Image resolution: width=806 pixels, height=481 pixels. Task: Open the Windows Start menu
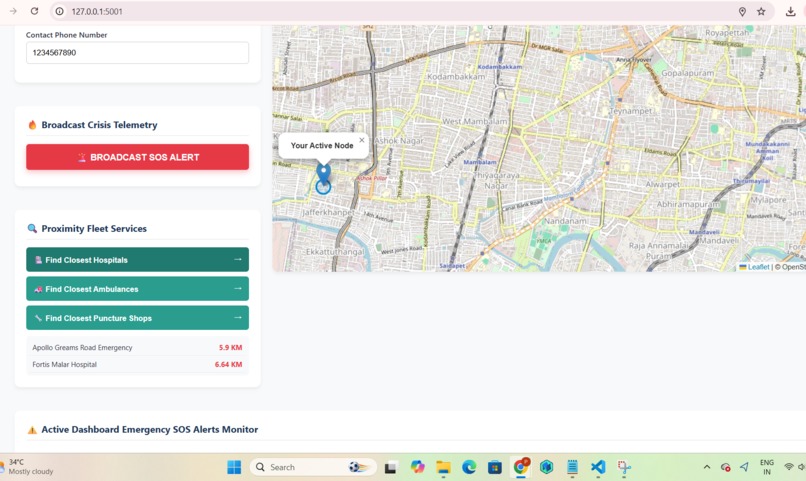point(234,467)
